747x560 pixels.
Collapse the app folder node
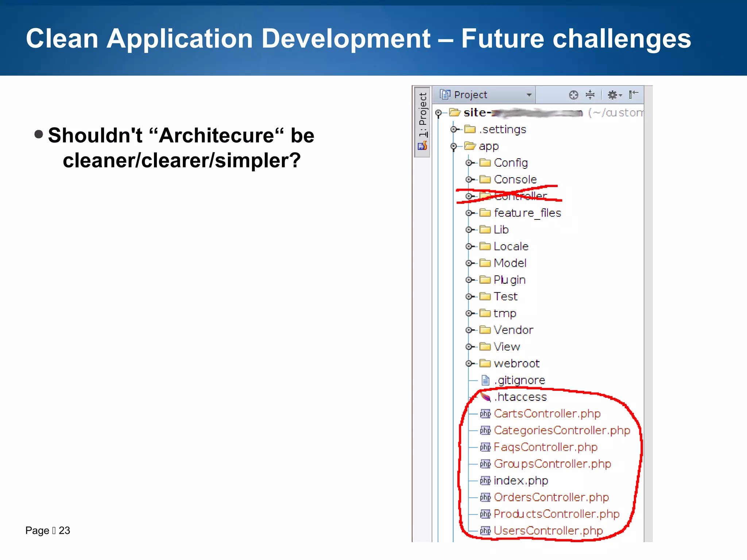click(453, 147)
